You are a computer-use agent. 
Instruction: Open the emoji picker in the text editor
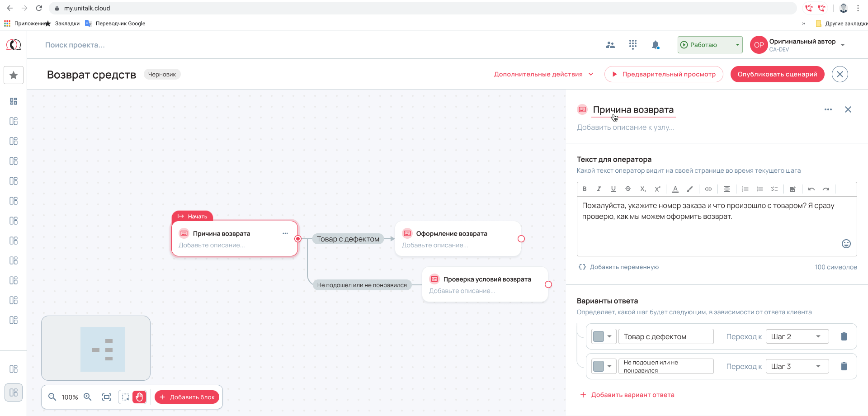(x=846, y=244)
